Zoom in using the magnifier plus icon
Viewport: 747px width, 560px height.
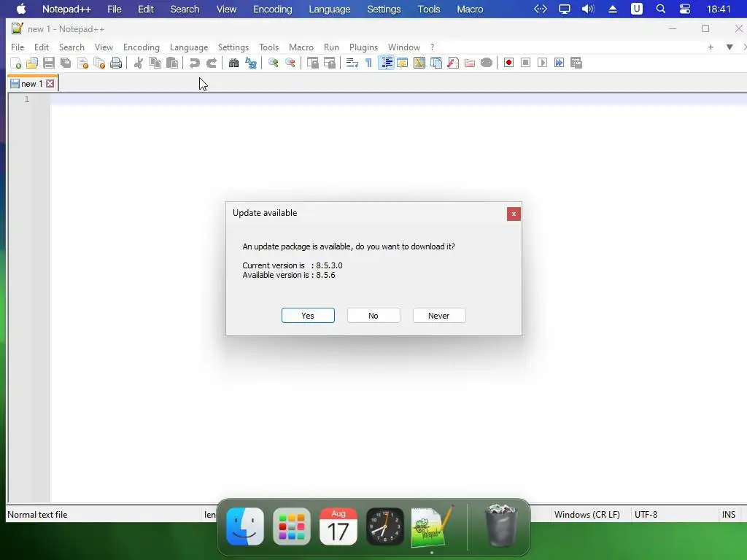[x=274, y=63]
